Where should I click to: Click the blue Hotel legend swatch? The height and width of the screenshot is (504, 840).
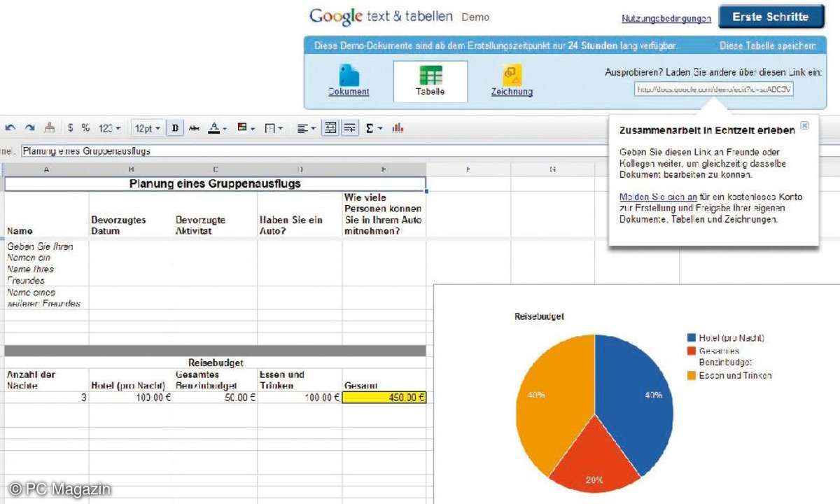[x=692, y=338]
